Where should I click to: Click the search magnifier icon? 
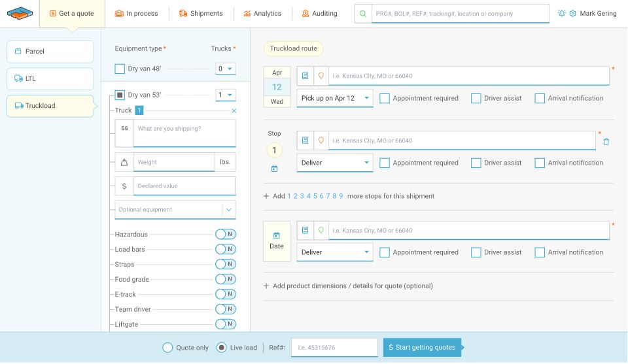[x=363, y=14]
